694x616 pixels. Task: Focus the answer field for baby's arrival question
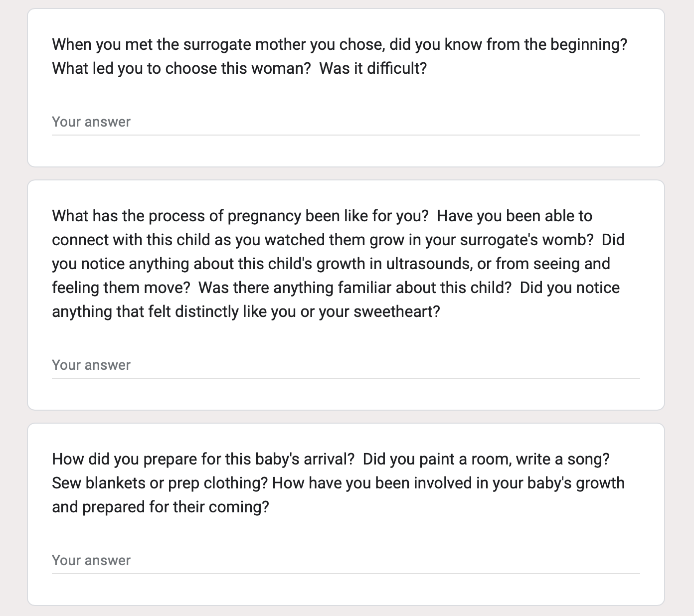click(345, 561)
